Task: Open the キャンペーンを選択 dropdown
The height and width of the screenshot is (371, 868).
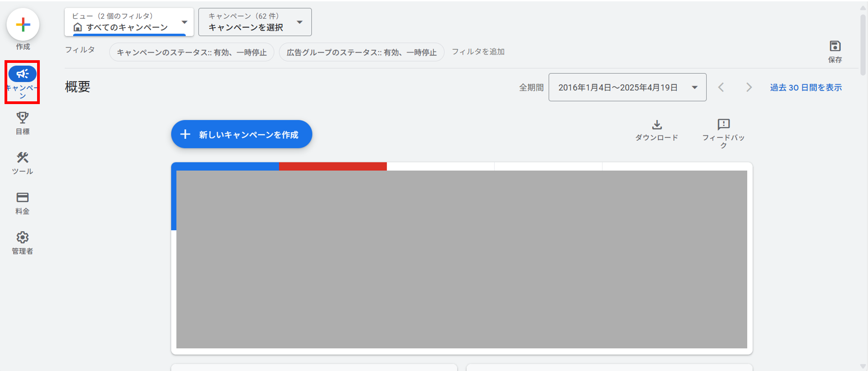Action: point(255,22)
